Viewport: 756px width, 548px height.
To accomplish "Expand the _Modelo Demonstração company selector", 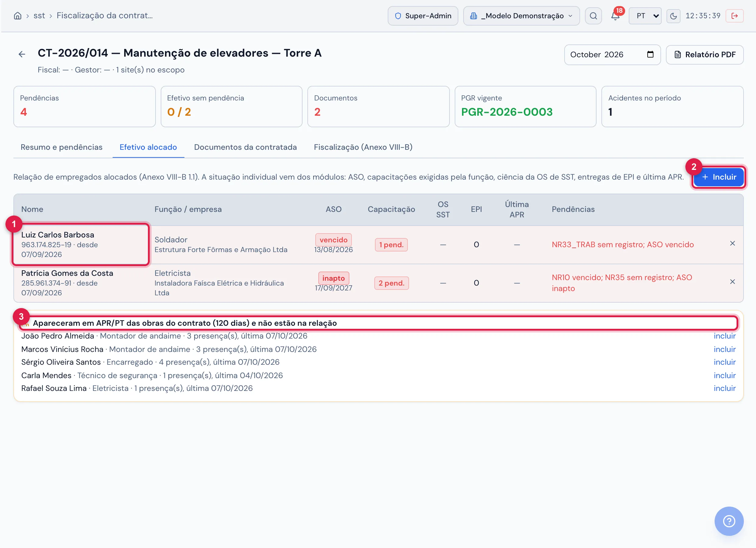I will click(x=521, y=16).
